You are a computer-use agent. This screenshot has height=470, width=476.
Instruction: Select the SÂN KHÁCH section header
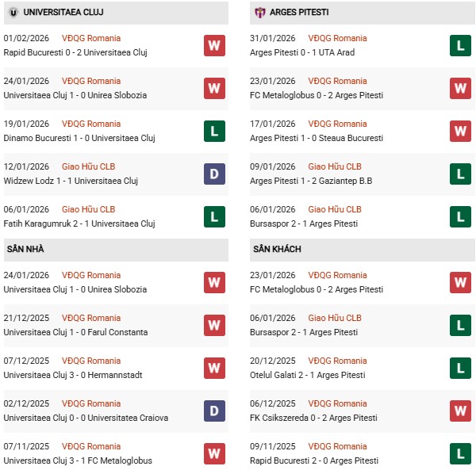point(277,249)
